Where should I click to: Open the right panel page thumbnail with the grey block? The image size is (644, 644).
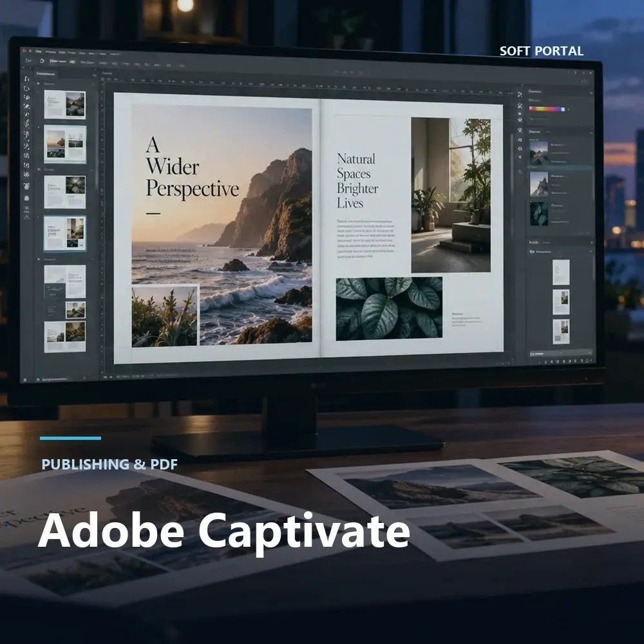tap(561, 332)
